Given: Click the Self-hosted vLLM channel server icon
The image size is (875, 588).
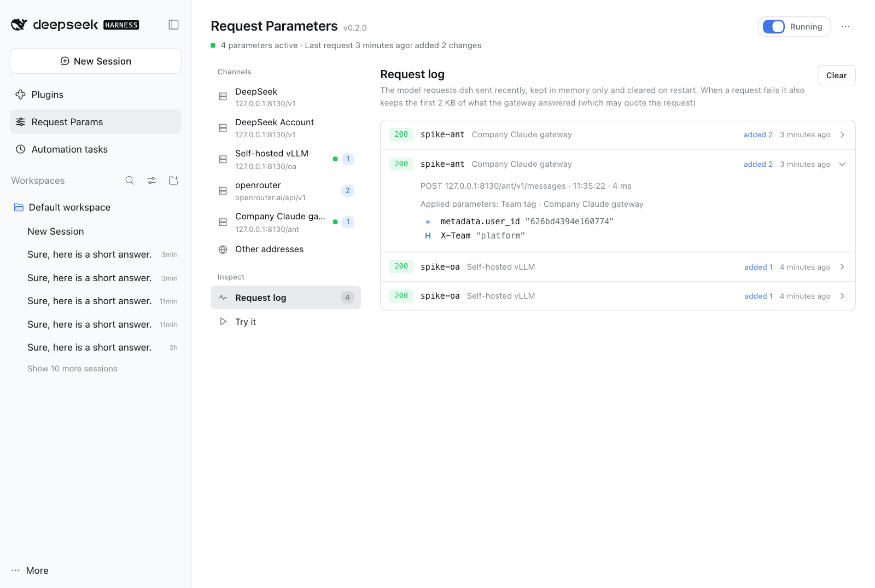Looking at the screenshot, I should (223, 159).
